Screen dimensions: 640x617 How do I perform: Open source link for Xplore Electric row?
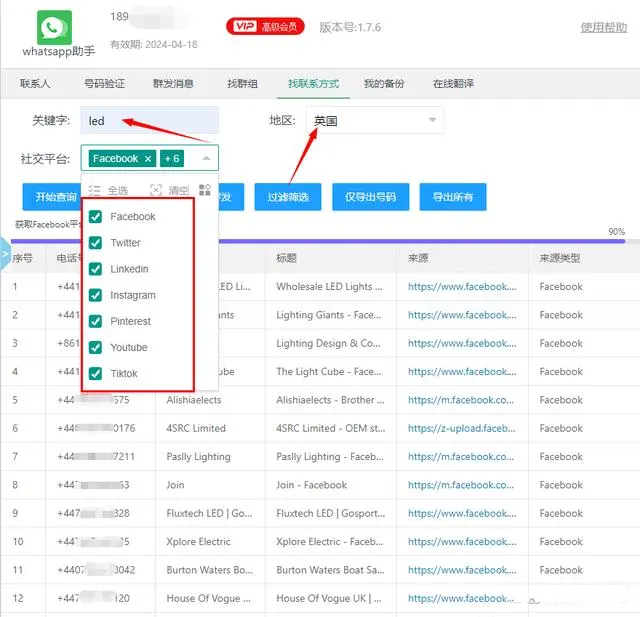(462, 542)
